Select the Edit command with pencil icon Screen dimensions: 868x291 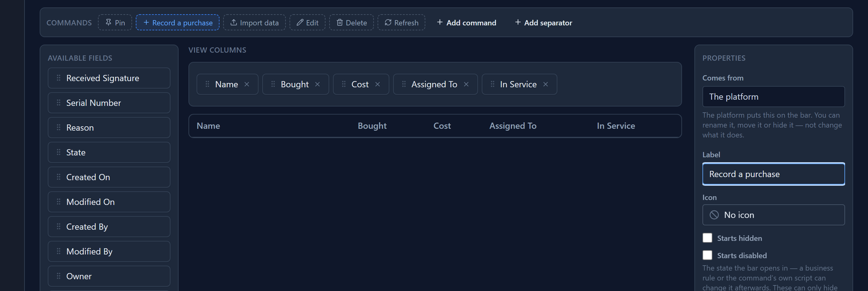click(x=307, y=23)
